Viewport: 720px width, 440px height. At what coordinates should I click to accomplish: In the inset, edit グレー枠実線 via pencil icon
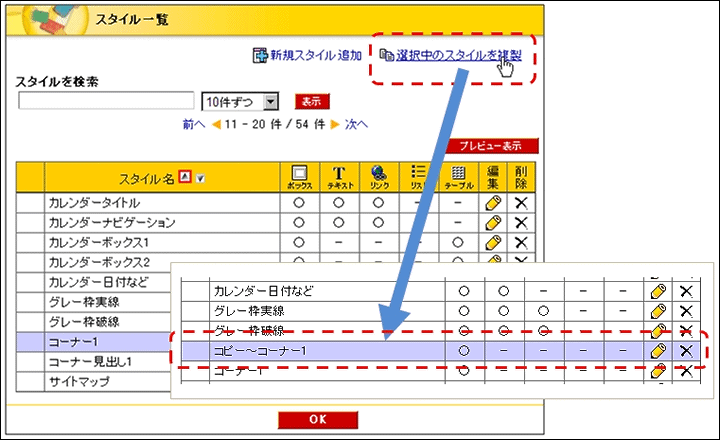pyautogui.click(x=658, y=311)
